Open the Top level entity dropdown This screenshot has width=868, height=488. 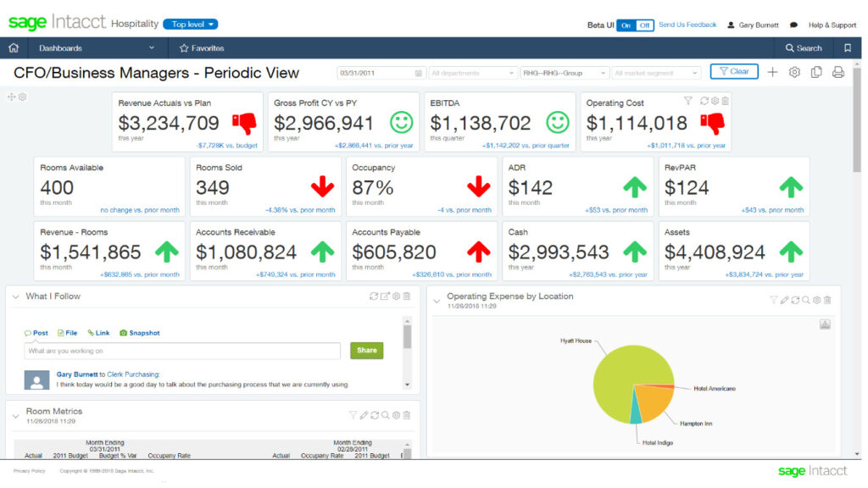point(191,25)
